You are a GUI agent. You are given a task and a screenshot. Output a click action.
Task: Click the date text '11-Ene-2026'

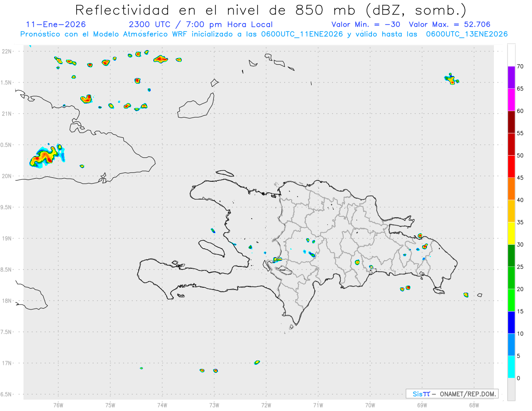click(x=56, y=24)
